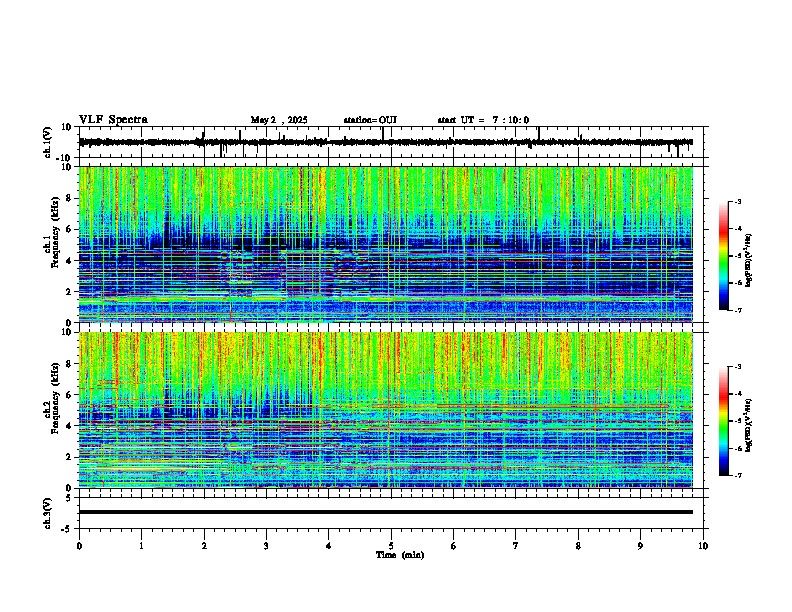
Task: Select the "start UT = 7 : 10: 0" text
Action: (483, 120)
